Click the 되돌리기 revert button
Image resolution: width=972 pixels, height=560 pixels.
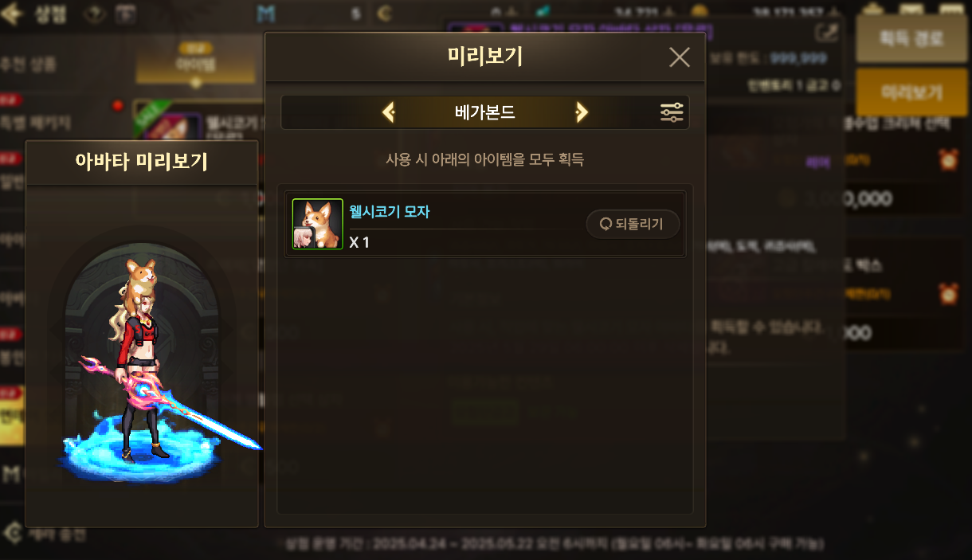point(633,224)
